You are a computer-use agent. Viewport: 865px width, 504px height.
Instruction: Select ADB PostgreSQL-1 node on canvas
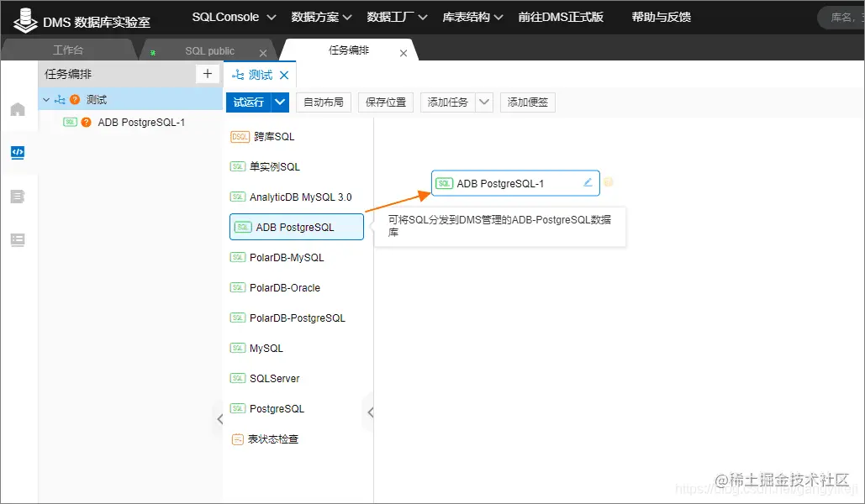point(515,183)
